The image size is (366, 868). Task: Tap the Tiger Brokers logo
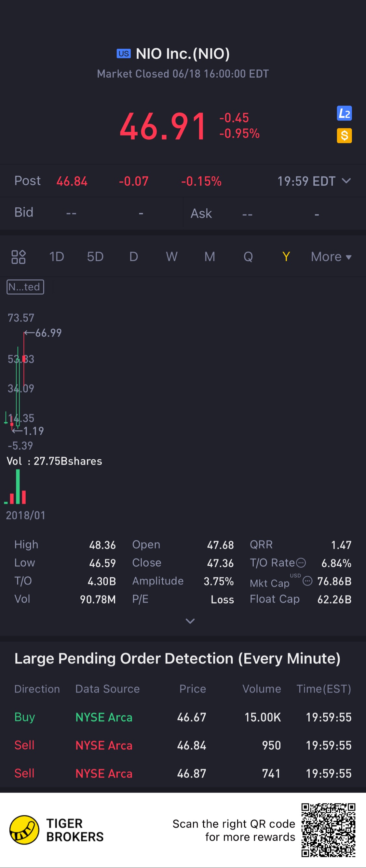click(24, 830)
